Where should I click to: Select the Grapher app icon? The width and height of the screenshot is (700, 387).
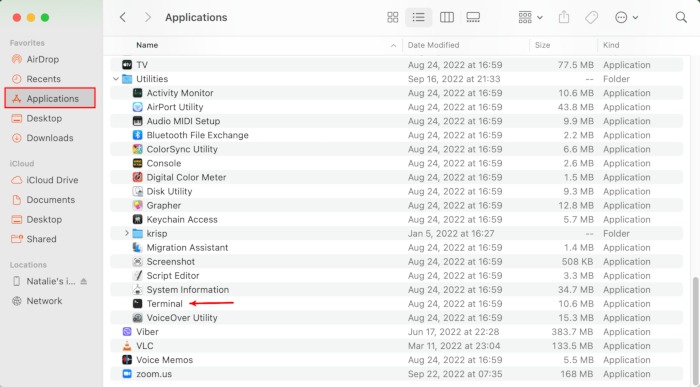click(x=138, y=205)
